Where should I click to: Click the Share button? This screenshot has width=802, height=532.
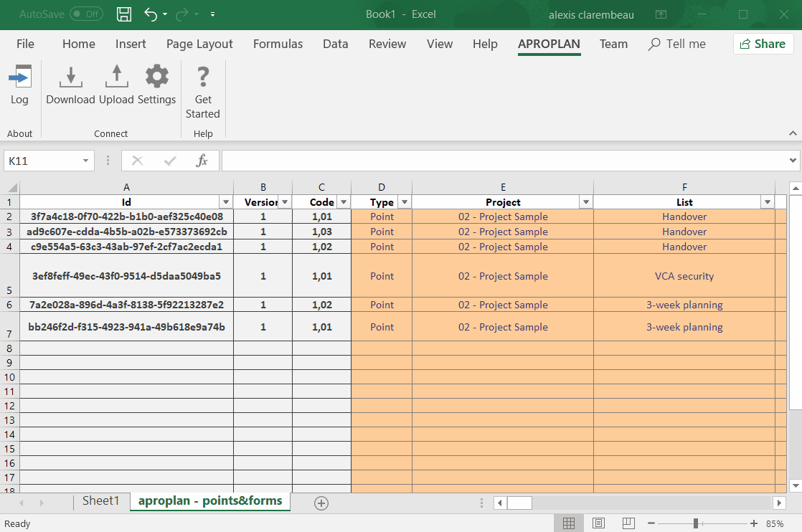763,44
